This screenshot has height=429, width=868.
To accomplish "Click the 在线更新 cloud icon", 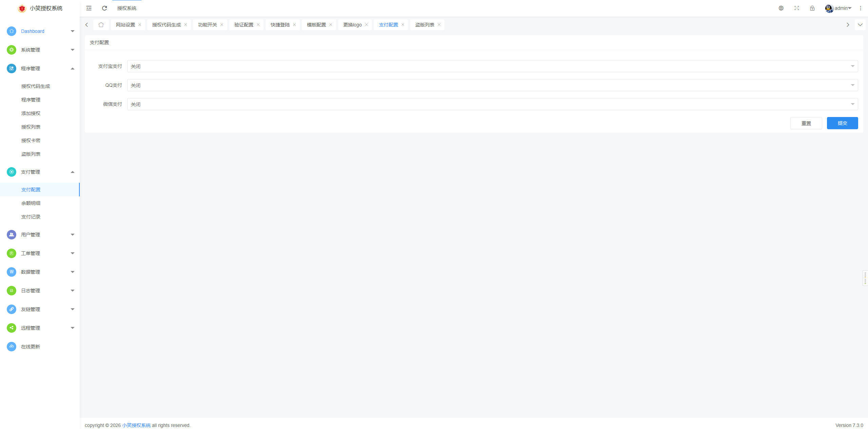I will [x=12, y=347].
